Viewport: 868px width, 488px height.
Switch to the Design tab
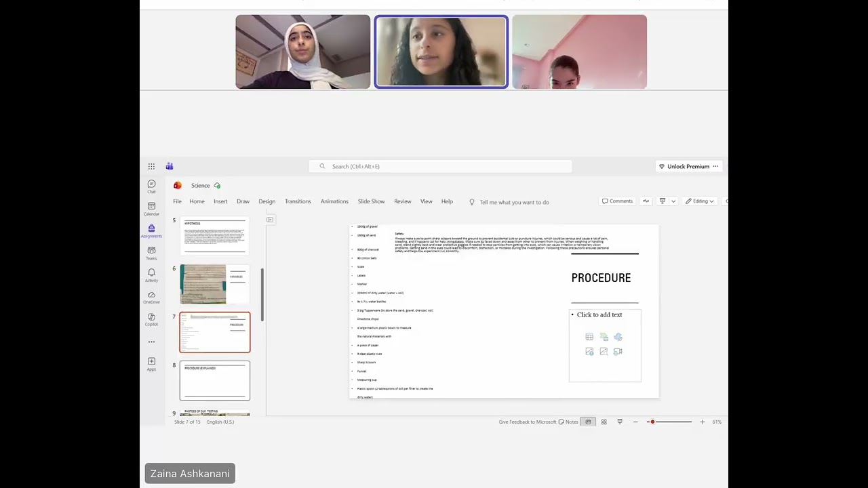(267, 201)
